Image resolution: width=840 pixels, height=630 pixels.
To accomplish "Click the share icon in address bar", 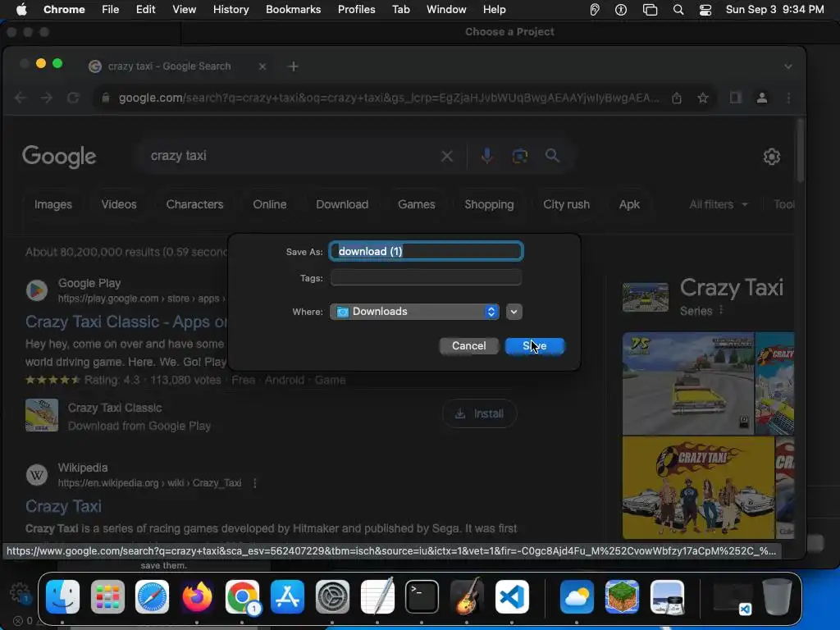I will pos(677,98).
